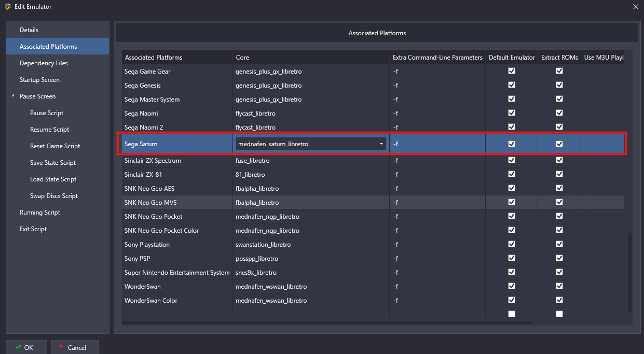The image size is (644, 354).
Task: Open the Dependency Files section
Action: 58,63
